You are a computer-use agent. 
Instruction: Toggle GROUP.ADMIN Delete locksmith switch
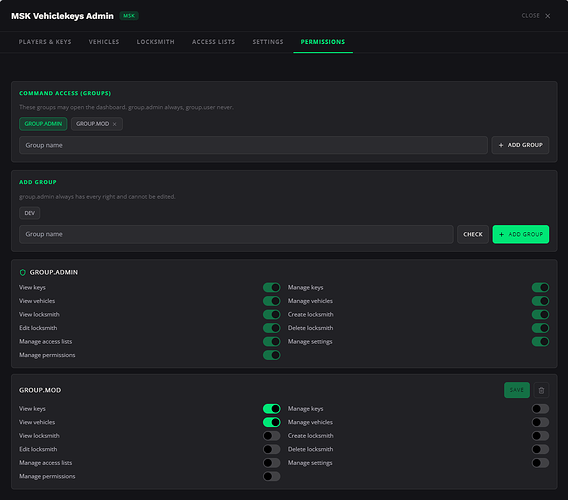(540, 328)
